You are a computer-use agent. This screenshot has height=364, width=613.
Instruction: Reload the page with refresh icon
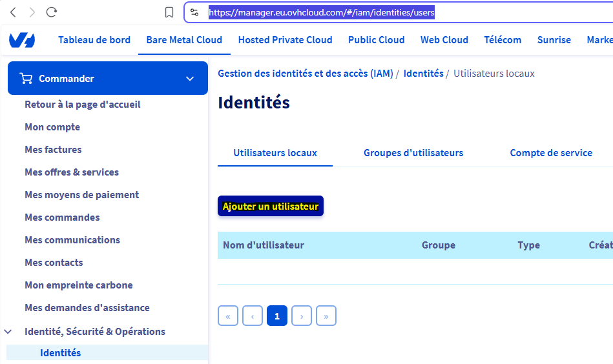[x=52, y=12]
